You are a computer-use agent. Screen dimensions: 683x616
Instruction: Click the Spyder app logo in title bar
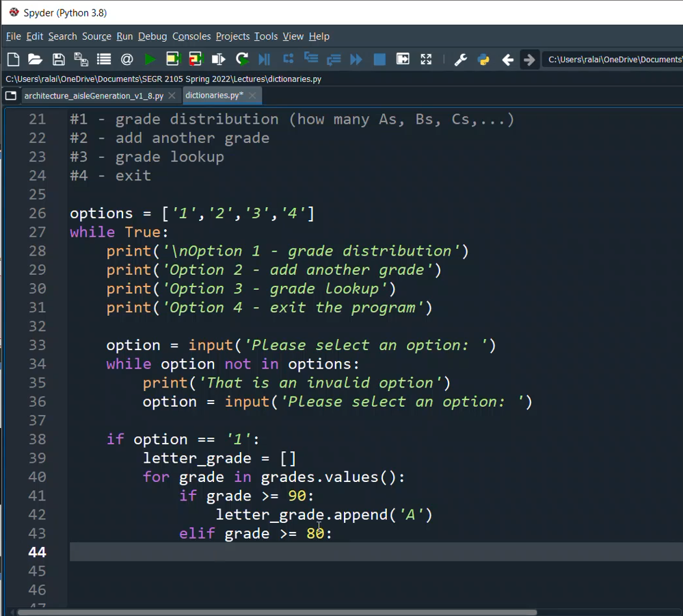(14, 12)
